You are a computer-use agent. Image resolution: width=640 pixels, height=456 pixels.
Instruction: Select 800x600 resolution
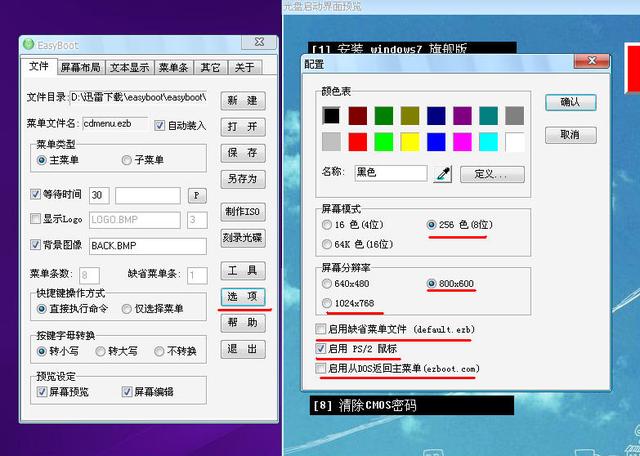431,283
